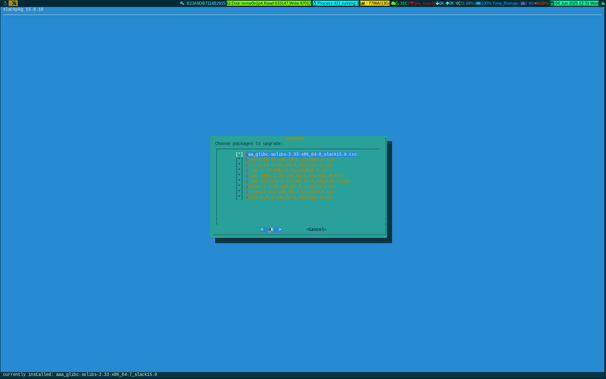
Task: Toggle the glibc-i18n-2.33 package checkbox
Action: click(239, 176)
